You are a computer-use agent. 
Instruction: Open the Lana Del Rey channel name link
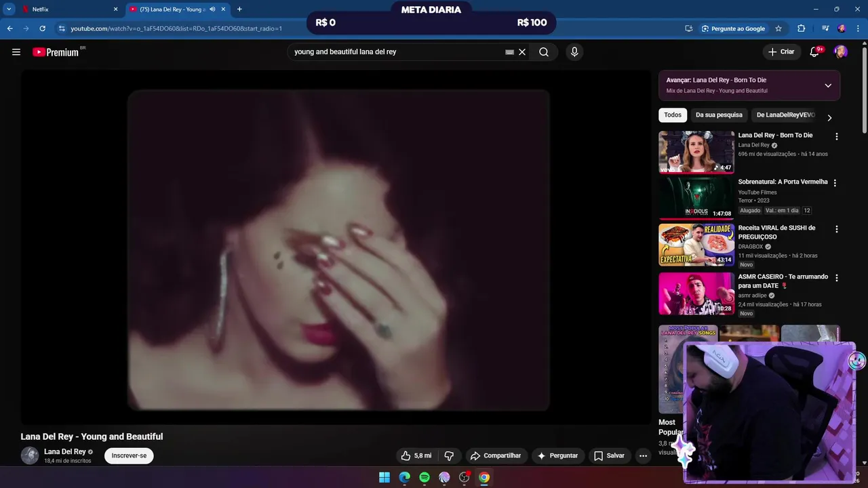[64, 451]
